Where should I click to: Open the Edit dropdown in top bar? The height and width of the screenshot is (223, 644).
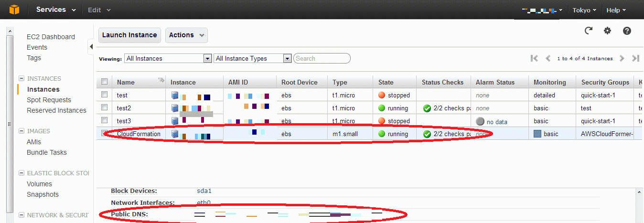(x=99, y=10)
